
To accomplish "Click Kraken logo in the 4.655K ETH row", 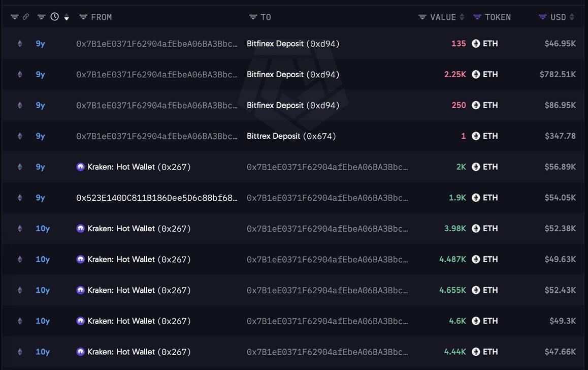I will pos(81,290).
